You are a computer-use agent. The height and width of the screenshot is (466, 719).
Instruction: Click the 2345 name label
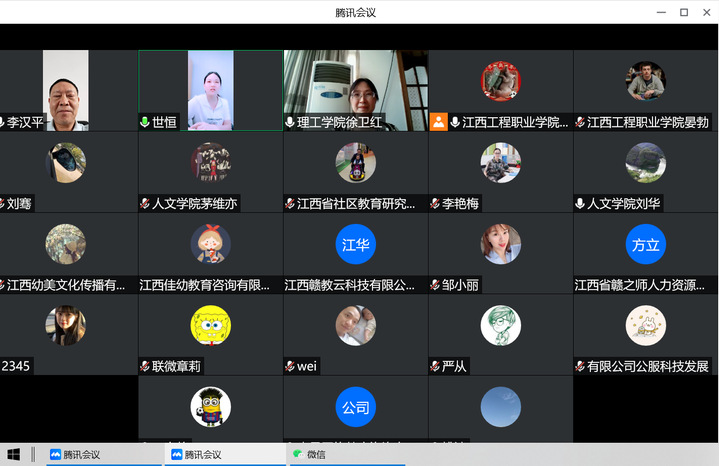point(16,366)
